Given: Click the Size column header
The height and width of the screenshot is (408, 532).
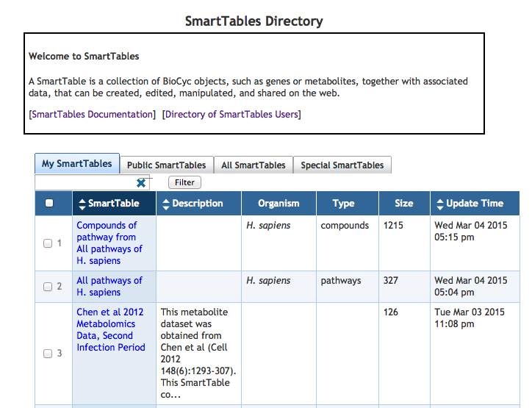Looking at the screenshot, I should (403, 204).
